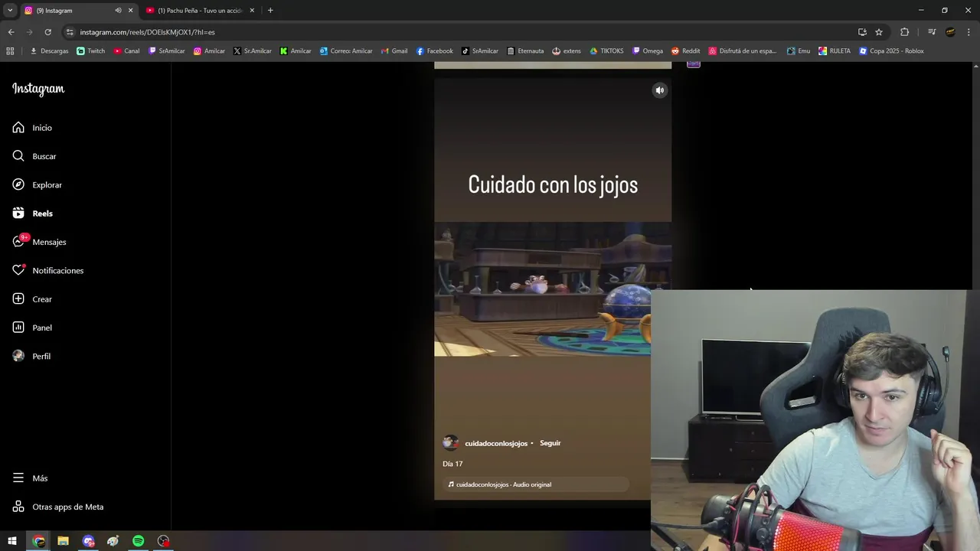Image resolution: width=980 pixels, height=551 pixels.
Task: Open Descargas bookmark
Action: pos(49,51)
